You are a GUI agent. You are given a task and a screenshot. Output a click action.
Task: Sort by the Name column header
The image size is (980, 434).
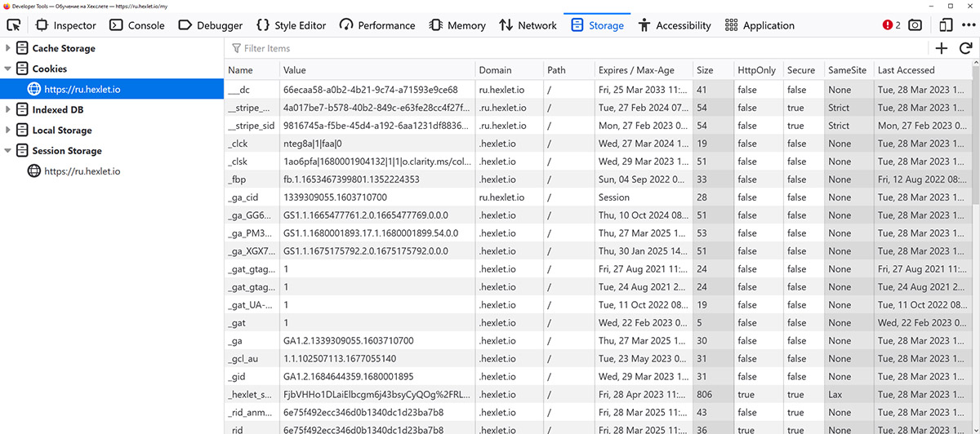[252, 70]
